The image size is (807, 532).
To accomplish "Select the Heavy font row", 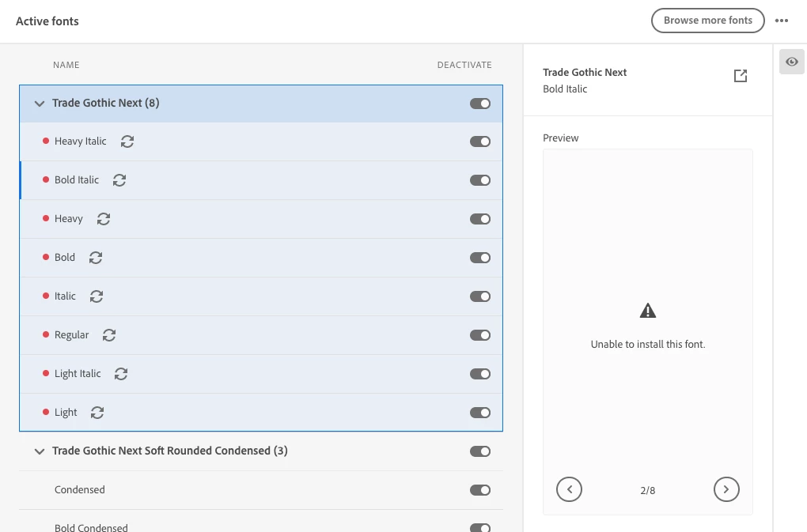I will 261,219.
